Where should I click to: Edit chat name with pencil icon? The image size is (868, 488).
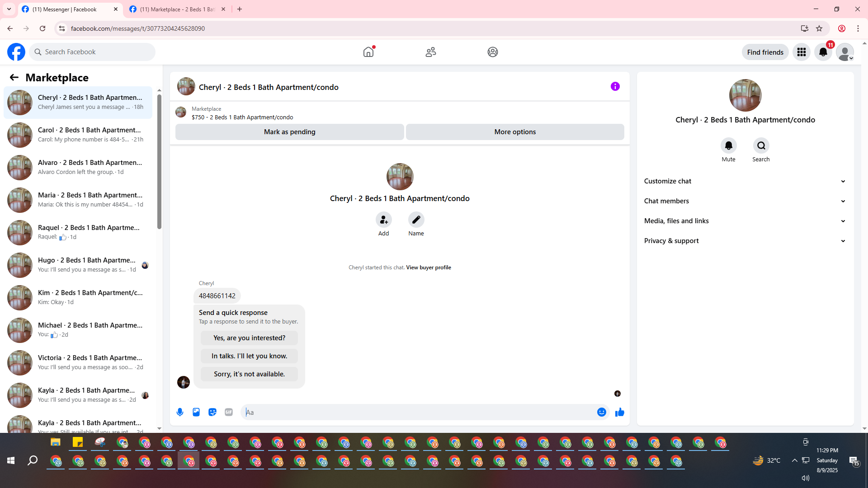coord(416,220)
